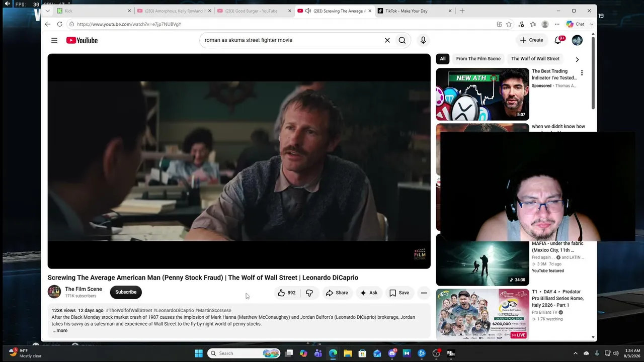
Task: Create a new video or post
Action: tap(531, 40)
